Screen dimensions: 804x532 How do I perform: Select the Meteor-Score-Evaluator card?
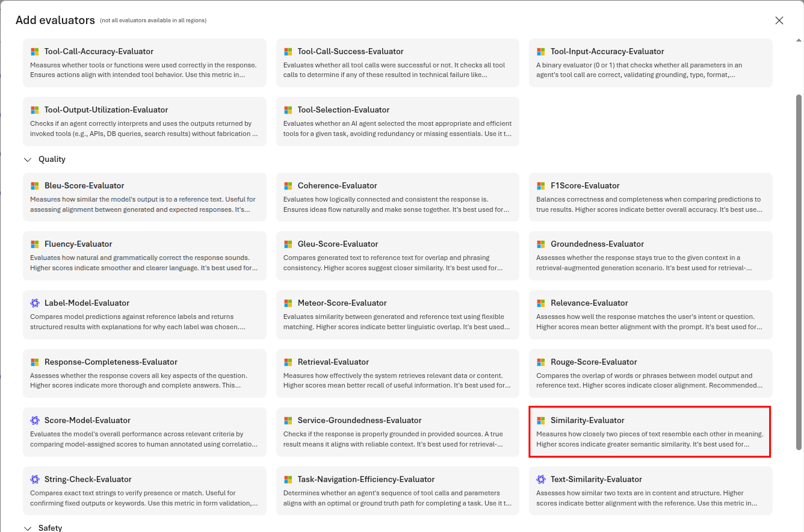[397, 314]
